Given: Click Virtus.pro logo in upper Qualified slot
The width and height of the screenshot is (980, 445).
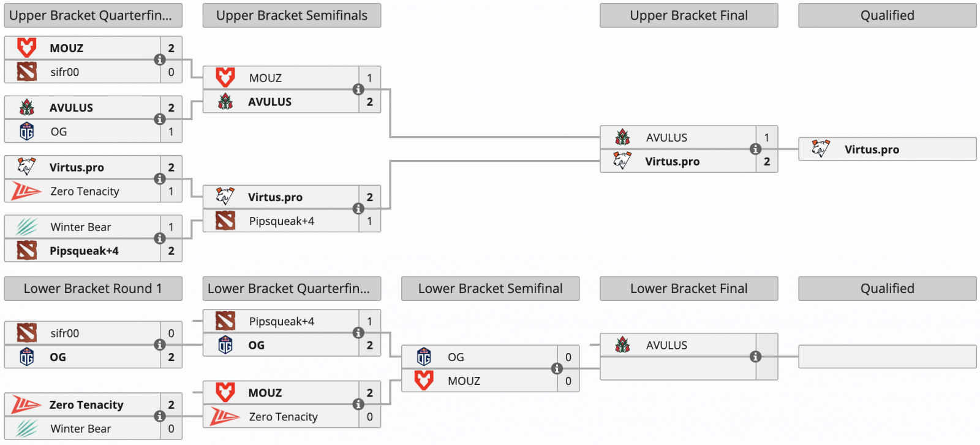Looking at the screenshot, I should pos(821,149).
